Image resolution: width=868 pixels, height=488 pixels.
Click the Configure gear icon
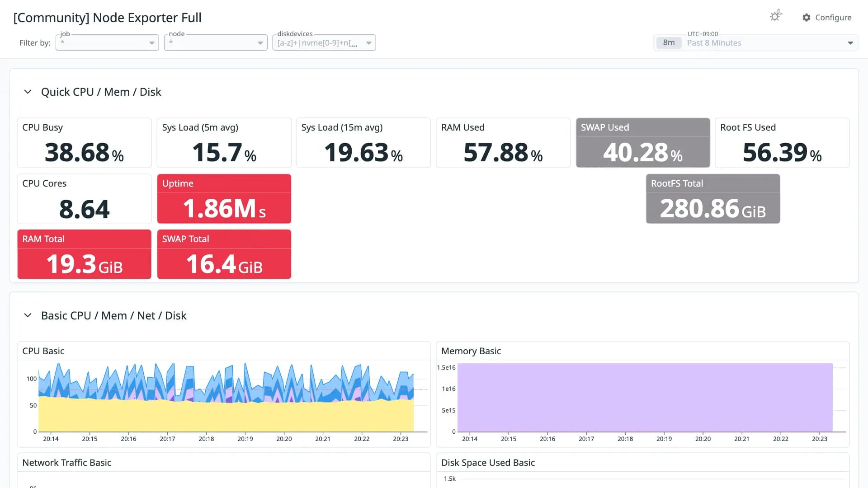tap(807, 17)
